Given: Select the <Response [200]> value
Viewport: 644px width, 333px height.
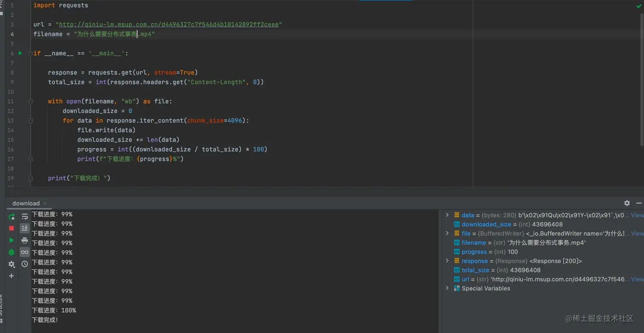Looking at the screenshot, I should click(x=556, y=261).
